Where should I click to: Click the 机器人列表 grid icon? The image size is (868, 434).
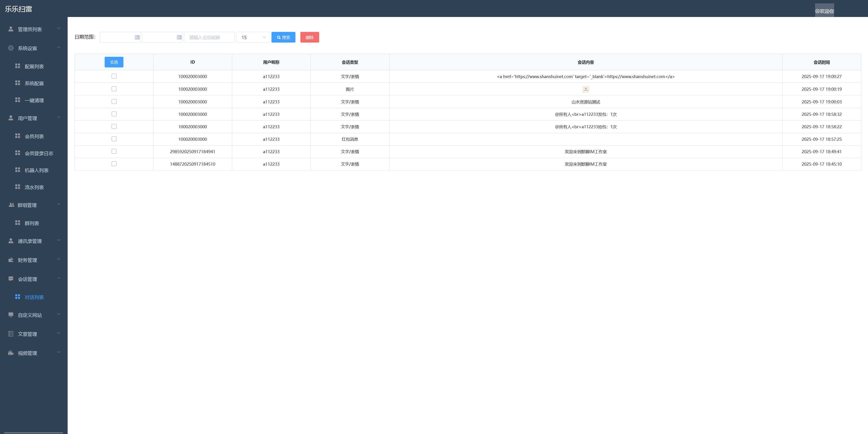coord(18,170)
